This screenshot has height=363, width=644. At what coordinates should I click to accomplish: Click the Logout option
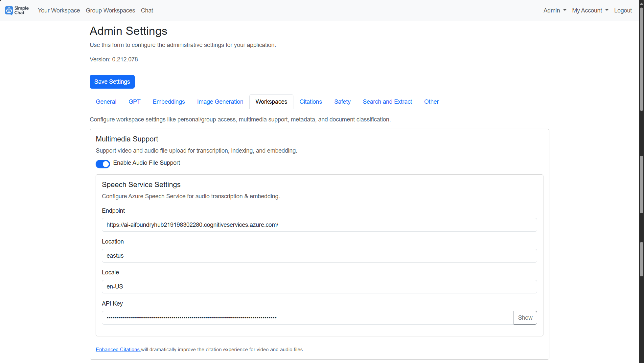623,10
